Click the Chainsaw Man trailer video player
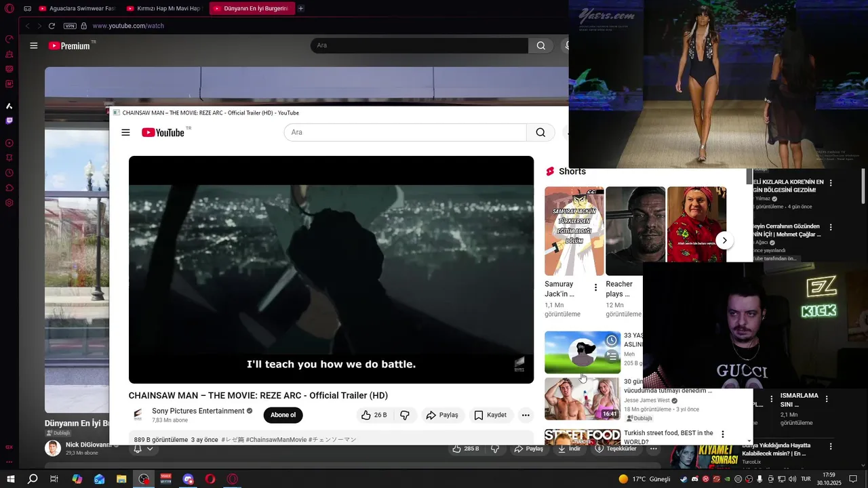This screenshot has width=868, height=488. 331,270
